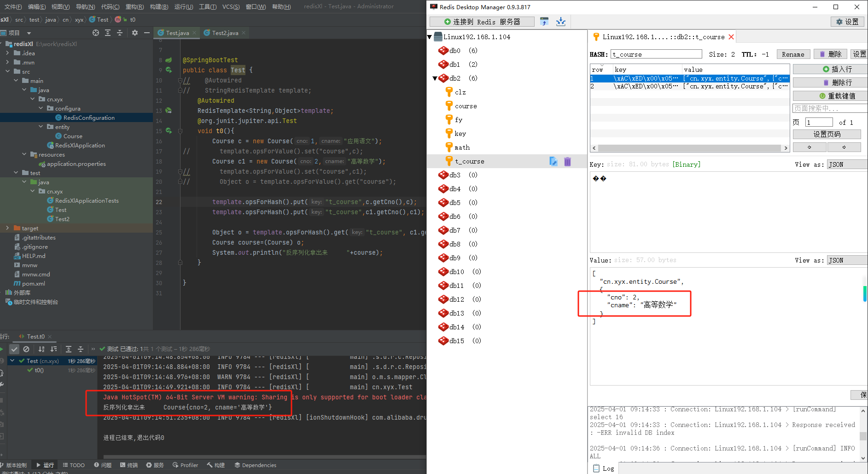Click the Rename button for t_course hash
Image resolution: width=868 pixels, height=474 pixels.
pos(793,54)
